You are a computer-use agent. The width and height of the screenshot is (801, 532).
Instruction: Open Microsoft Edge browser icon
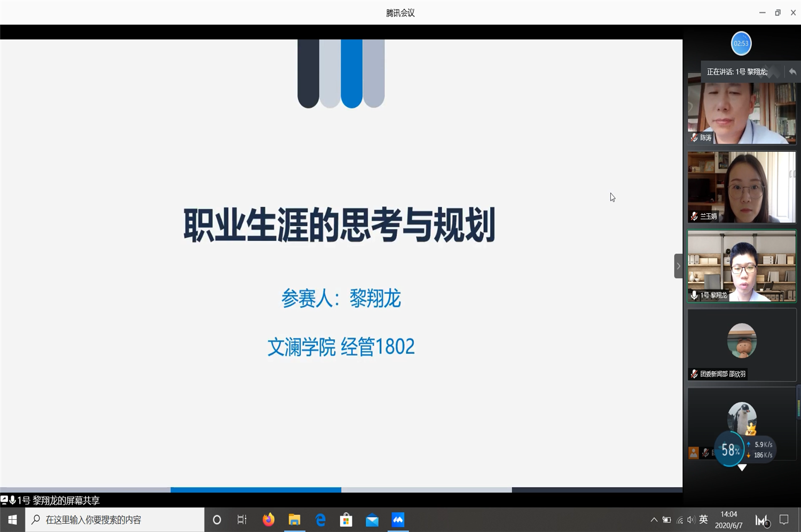tap(320, 520)
